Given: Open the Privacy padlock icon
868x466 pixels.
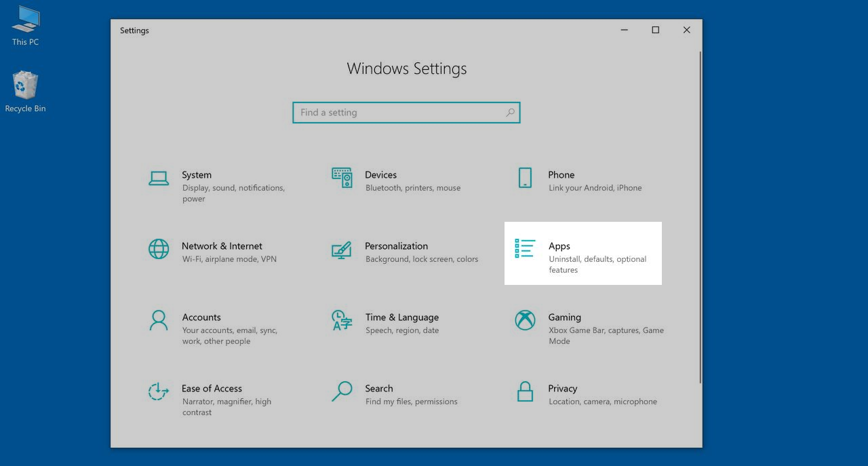Looking at the screenshot, I should 525,391.
